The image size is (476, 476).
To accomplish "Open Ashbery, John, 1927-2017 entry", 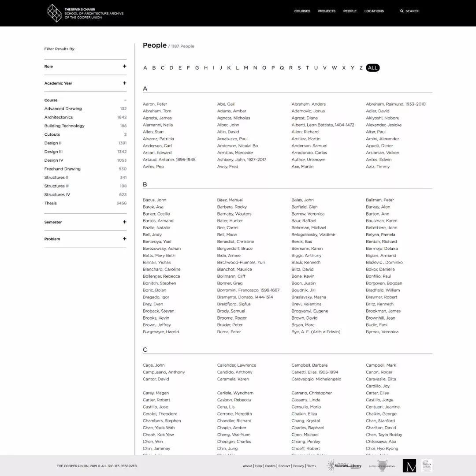I will point(242,160).
